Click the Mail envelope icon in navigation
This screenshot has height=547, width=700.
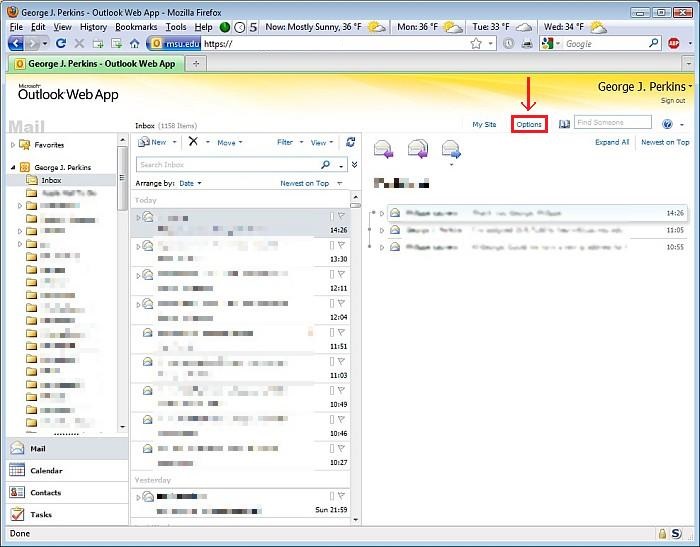tap(17, 448)
